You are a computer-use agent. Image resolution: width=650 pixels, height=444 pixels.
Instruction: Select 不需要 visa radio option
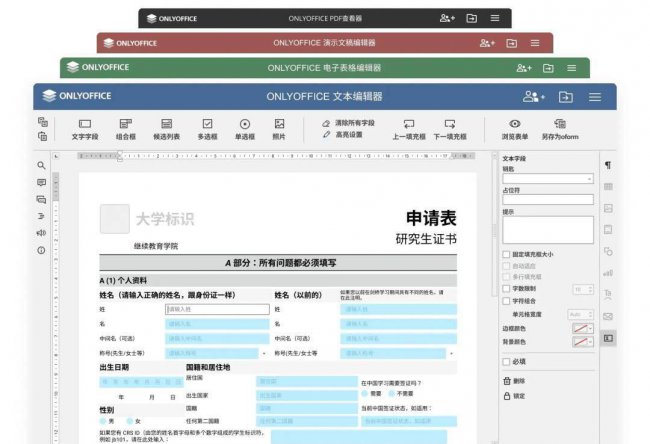pos(391,393)
